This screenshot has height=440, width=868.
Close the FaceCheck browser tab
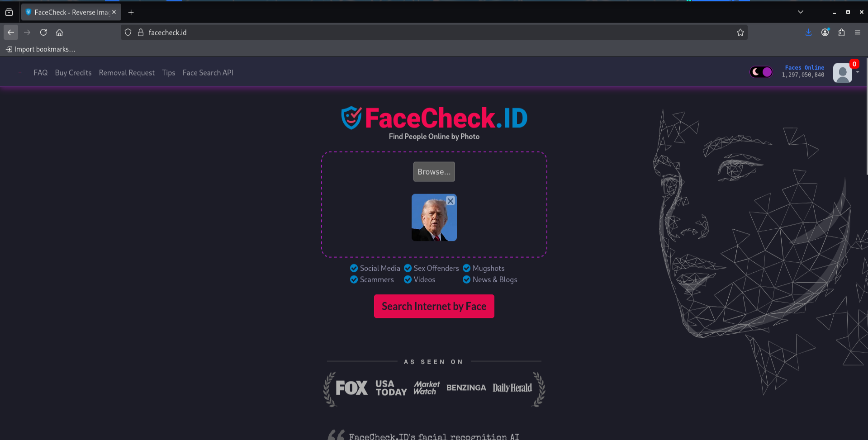pos(114,12)
